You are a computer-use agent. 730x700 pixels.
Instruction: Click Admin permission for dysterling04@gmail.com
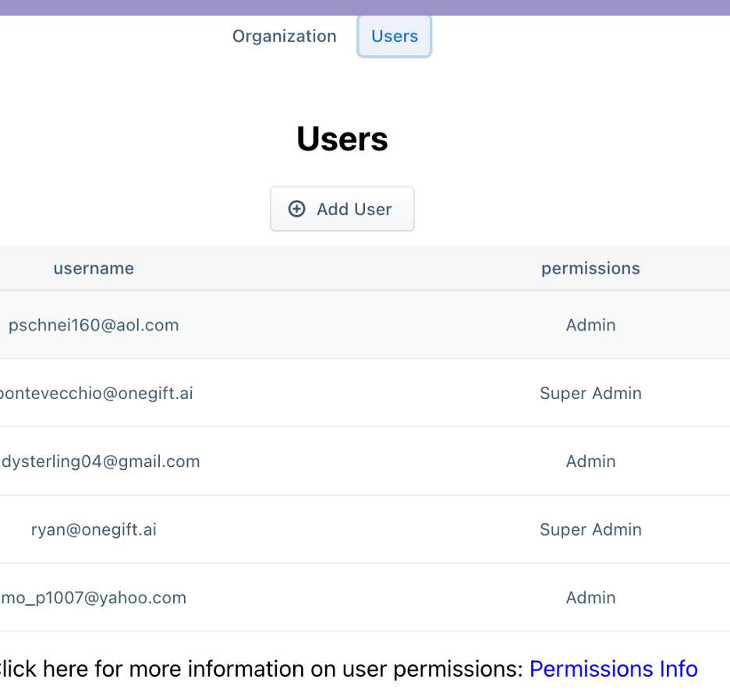(590, 461)
